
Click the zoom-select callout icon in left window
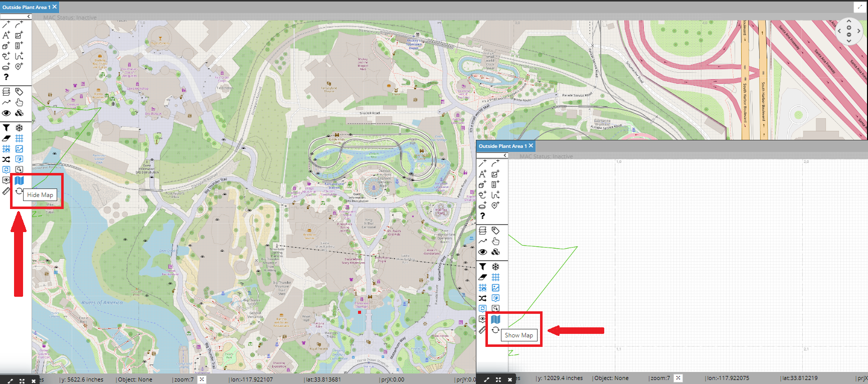(x=19, y=170)
